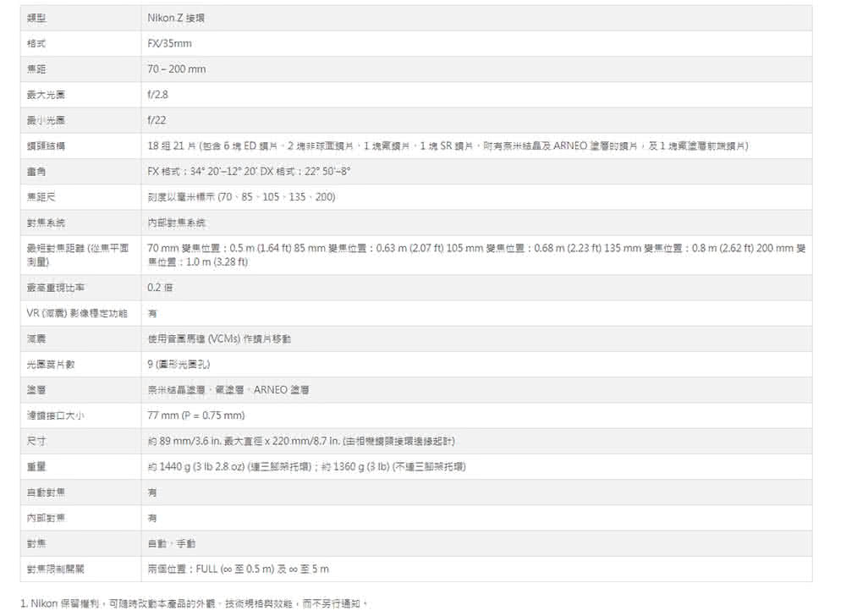846x616 pixels.
Task: Select the 'f/2.8' maximum aperture value
Action: point(157,95)
